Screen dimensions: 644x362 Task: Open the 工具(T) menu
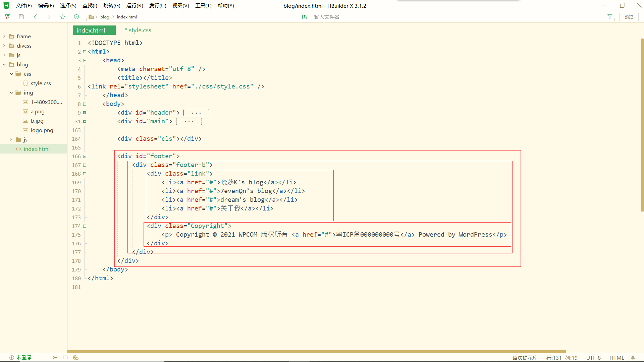[203, 6]
